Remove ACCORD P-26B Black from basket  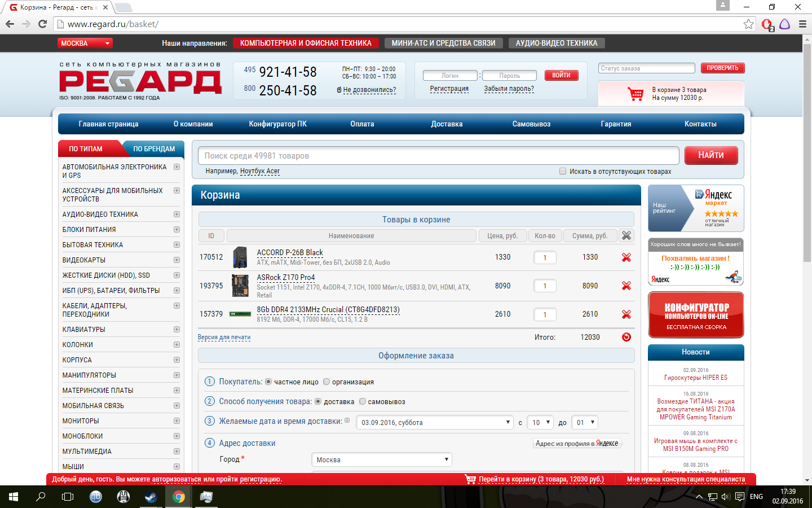point(626,257)
